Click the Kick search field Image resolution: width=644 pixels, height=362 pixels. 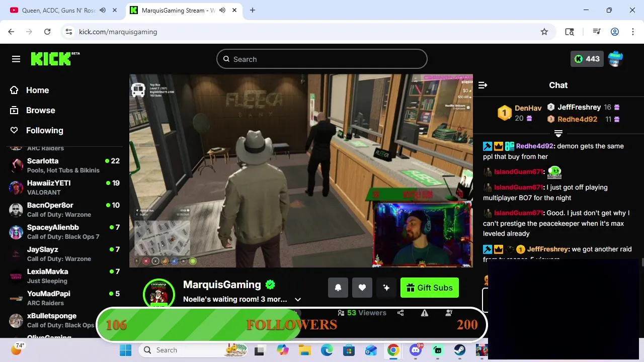tap(322, 59)
